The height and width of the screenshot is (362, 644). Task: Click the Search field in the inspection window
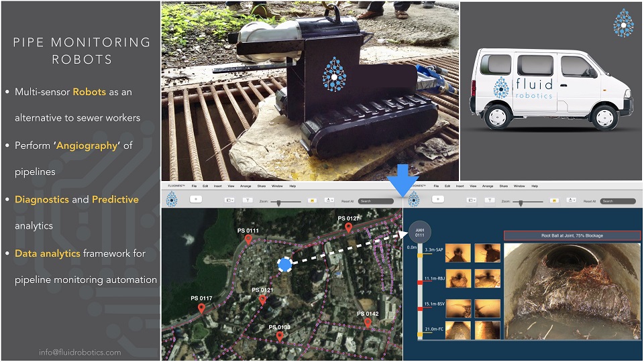coord(618,201)
